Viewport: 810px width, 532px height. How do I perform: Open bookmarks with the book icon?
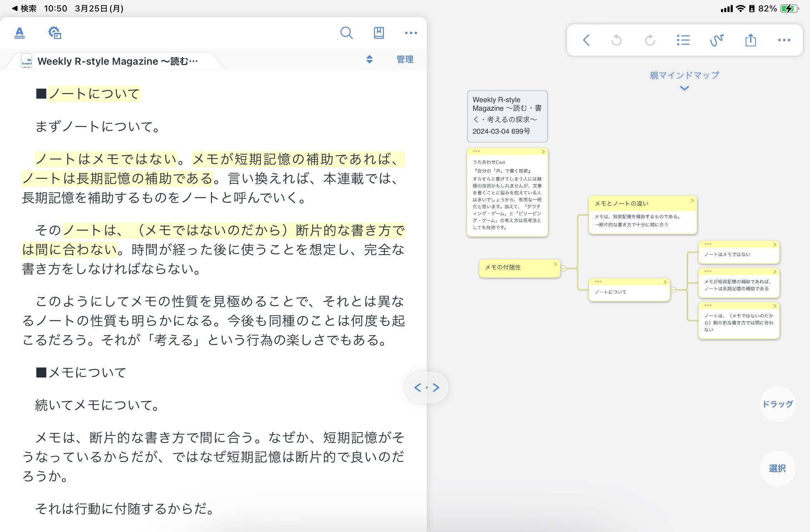pos(379,33)
